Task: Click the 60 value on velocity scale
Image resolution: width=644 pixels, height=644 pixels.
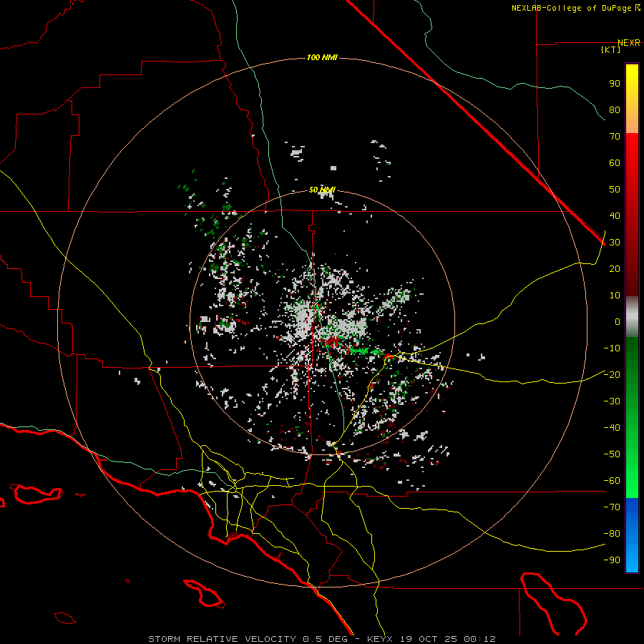Action: (615, 163)
